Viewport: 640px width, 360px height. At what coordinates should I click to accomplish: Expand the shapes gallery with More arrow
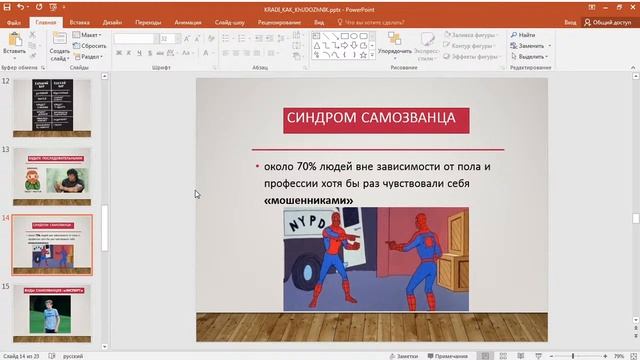coord(372,55)
